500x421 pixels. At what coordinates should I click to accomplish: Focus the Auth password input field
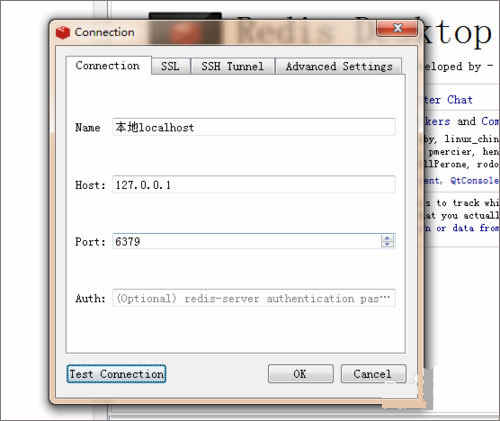pyautogui.click(x=254, y=298)
